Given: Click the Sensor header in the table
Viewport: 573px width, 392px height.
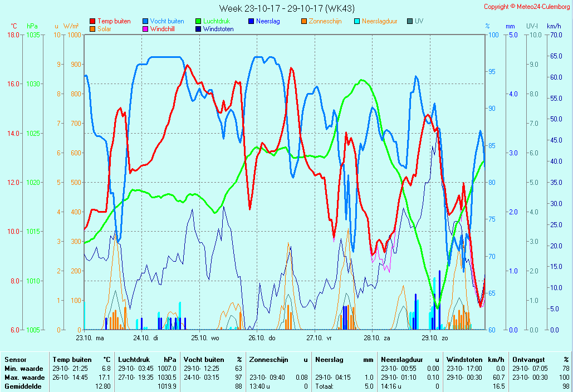Looking at the screenshot, I should click(x=16, y=360).
